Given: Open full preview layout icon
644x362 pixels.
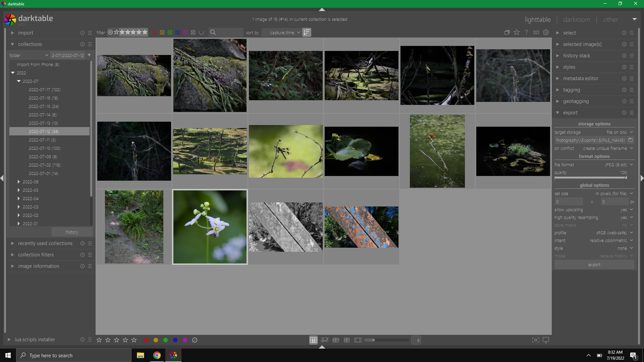Looking at the screenshot, I should coord(358,340).
